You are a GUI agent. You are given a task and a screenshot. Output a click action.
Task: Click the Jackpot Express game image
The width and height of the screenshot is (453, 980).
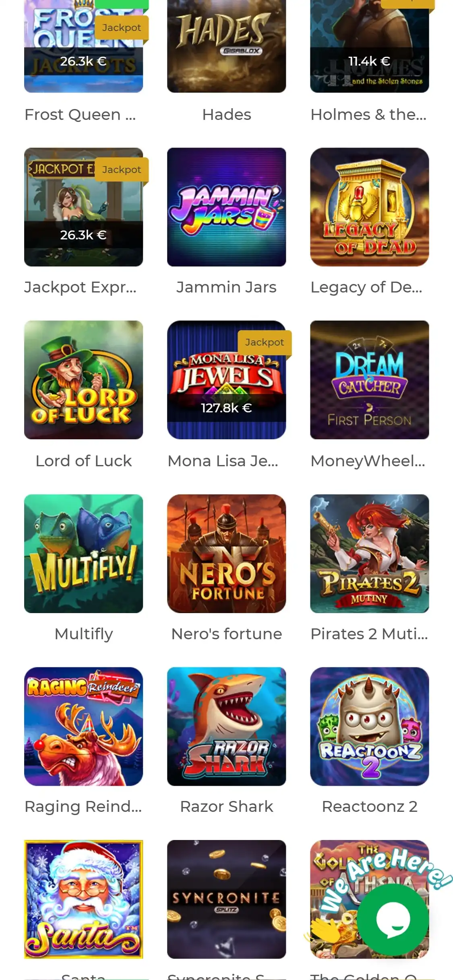(83, 207)
